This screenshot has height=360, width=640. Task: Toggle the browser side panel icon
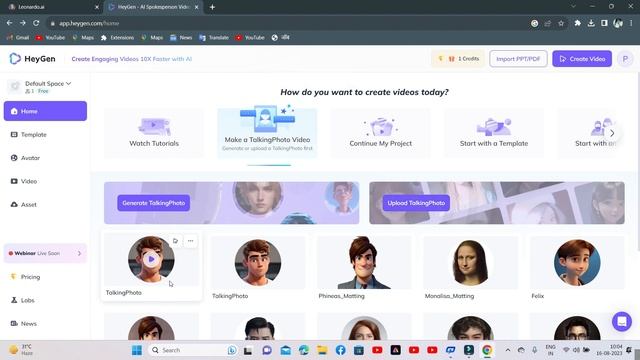[x=604, y=23]
